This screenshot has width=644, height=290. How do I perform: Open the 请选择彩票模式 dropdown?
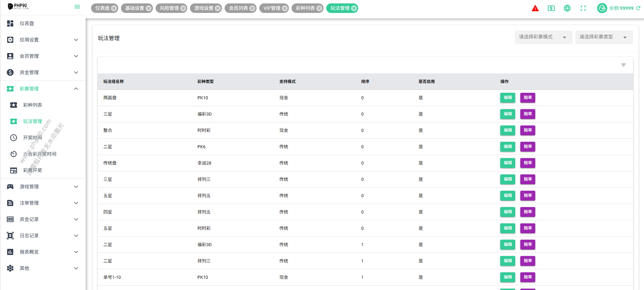[x=543, y=37]
